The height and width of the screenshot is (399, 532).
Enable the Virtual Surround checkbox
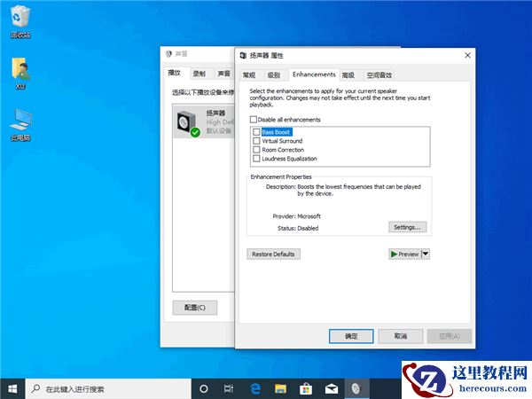pos(256,141)
